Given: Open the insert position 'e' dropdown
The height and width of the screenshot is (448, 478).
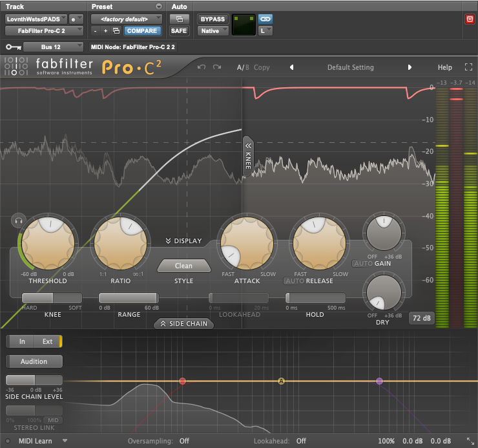Looking at the screenshot, I should tap(76, 19).
